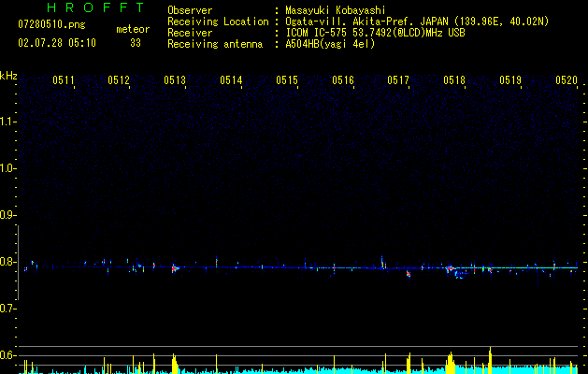588x374 pixels.
Task: Click the 0.7 kHz axis label
Action: 7,309
